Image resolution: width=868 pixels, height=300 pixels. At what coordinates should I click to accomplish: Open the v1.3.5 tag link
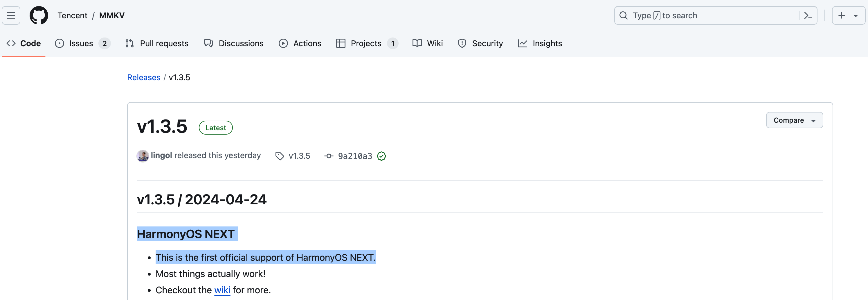299,156
